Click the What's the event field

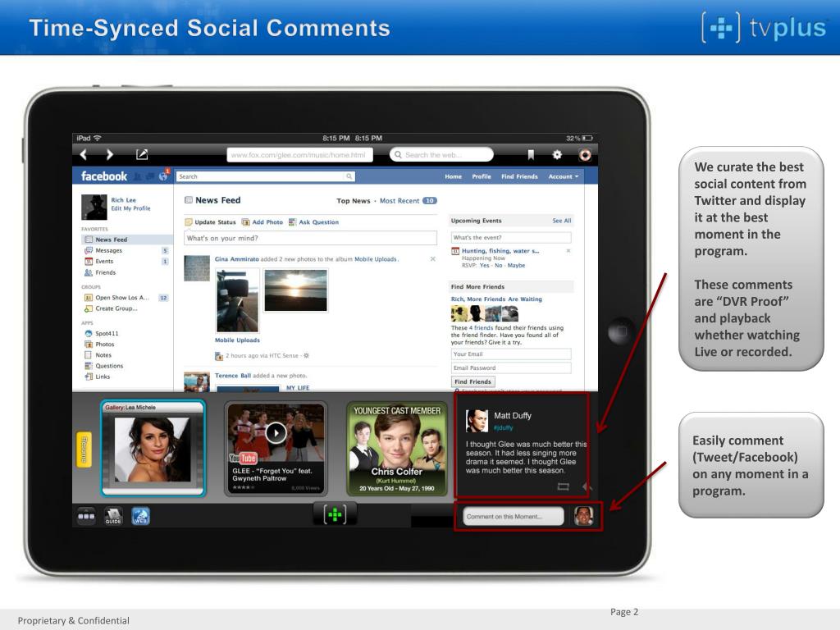(x=510, y=237)
